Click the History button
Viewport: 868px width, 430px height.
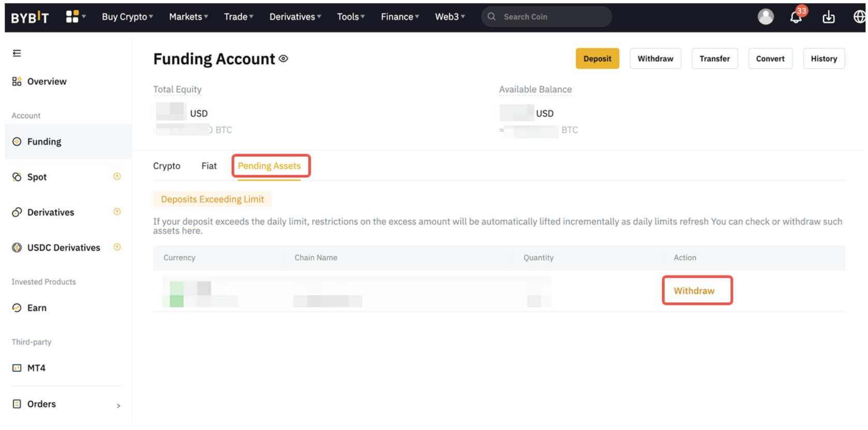[x=824, y=59]
